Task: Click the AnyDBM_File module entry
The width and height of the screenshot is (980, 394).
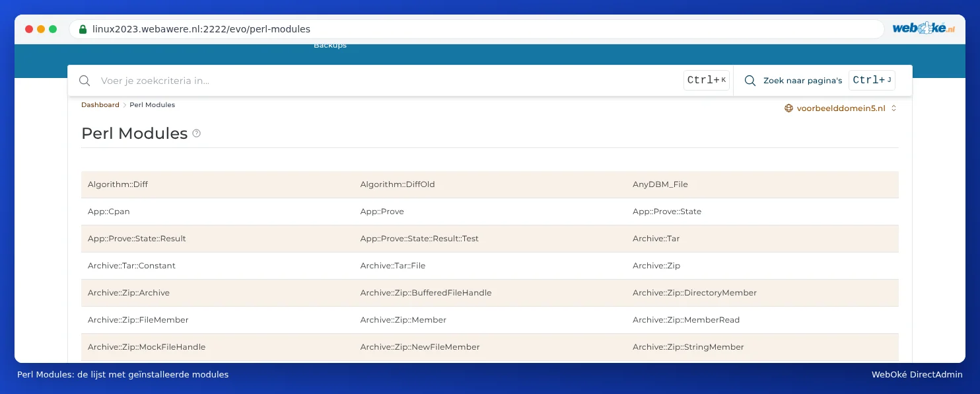Action: pyautogui.click(x=660, y=184)
